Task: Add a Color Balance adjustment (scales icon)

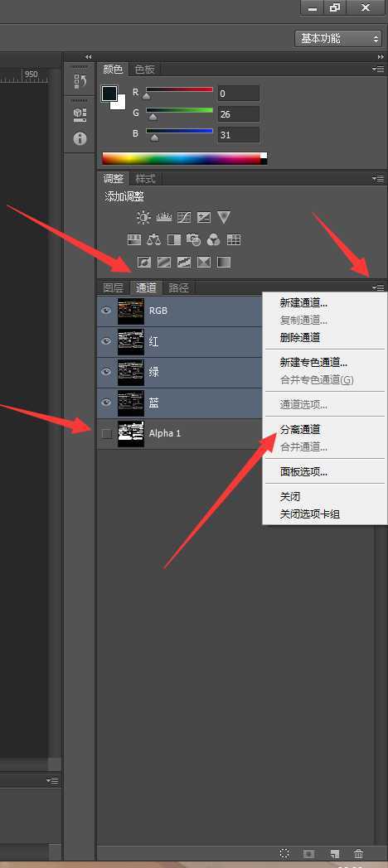Action: click(153, 239)
